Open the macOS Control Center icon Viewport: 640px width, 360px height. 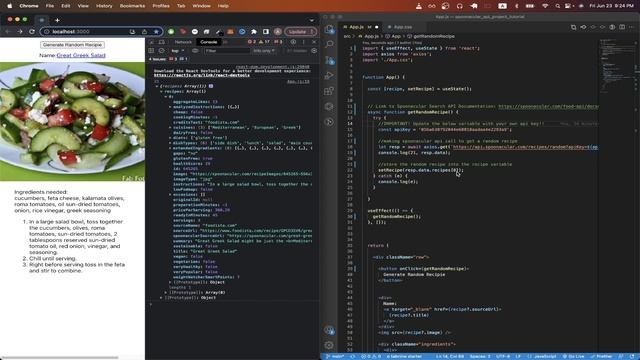tap(568, 6)
